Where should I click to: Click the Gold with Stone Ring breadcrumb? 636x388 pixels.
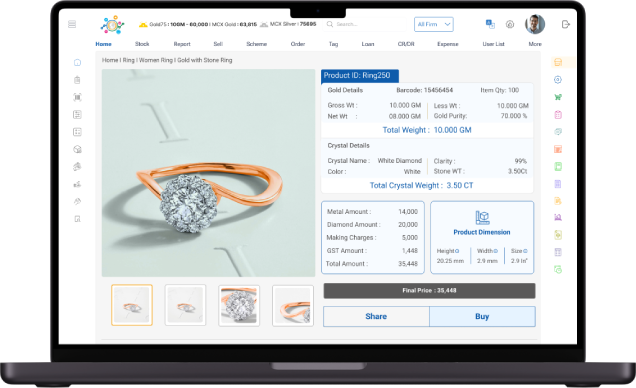[x=205, y=60]
